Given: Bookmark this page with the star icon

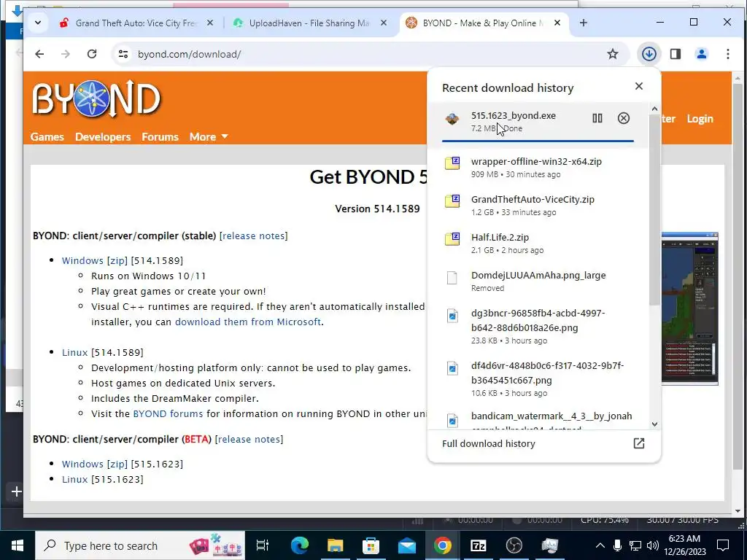Looking at the screenshot, I should pos(613,54).
